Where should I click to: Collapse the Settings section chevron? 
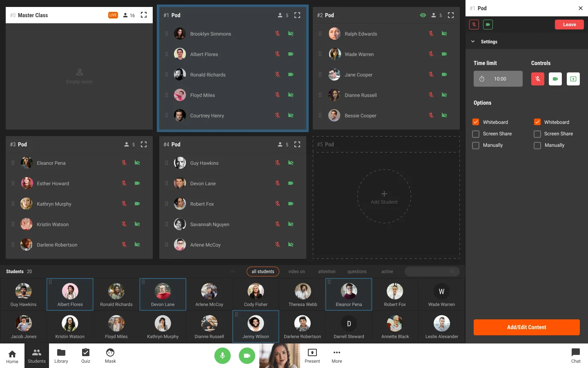[x=473, y=41]
